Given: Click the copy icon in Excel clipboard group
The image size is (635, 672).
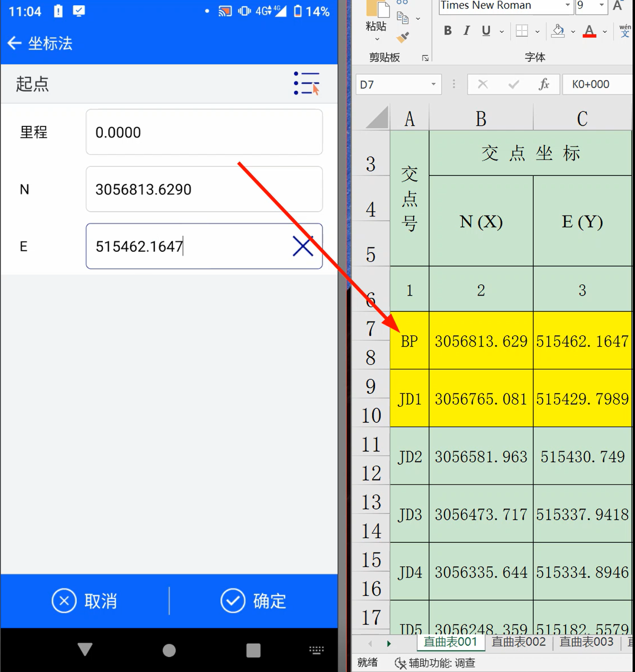Looking at the screenshot, I should [403, 18].
